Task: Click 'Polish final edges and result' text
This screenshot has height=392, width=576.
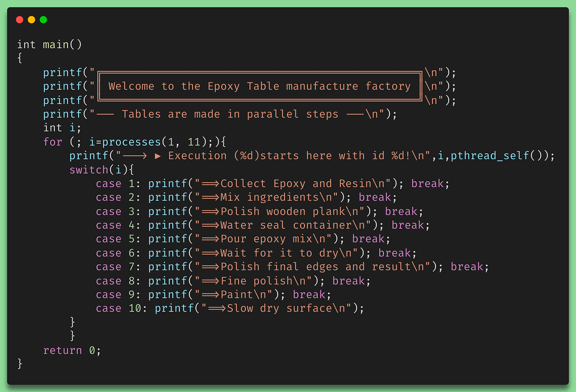Action: (316, 267)
